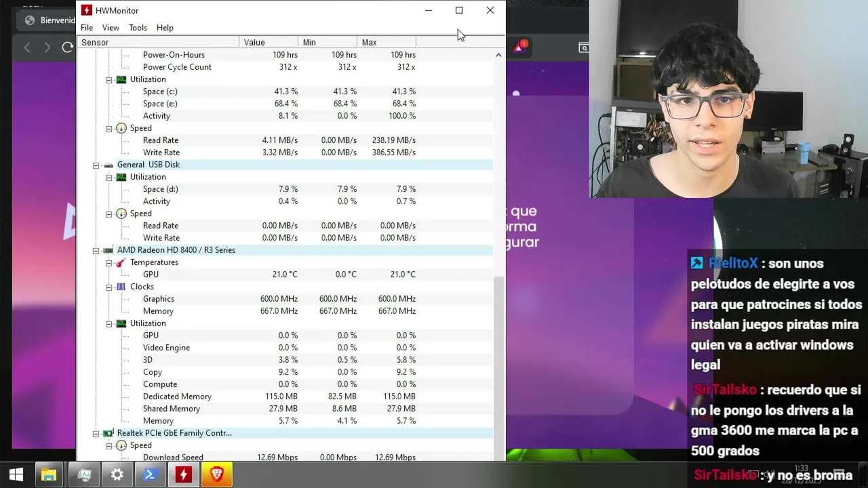Click the Speed gauge icon under Realtek adapter

pyautogui.click(x=121, y=445)
